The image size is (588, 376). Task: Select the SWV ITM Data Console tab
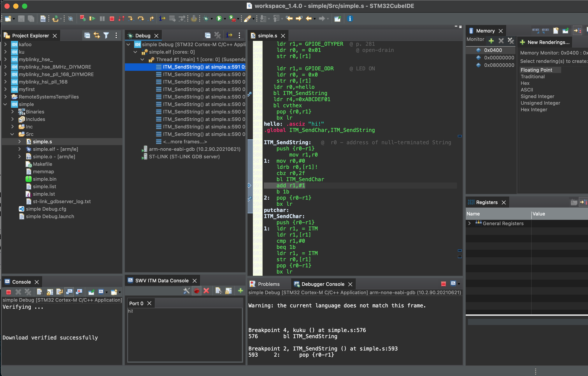pos(162,281)
